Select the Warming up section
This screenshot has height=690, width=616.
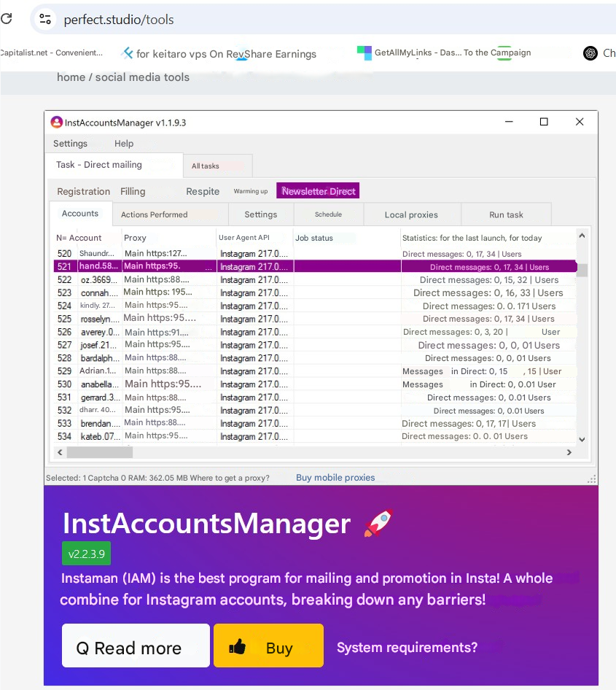pyautogui.click(x=251, y=191)
